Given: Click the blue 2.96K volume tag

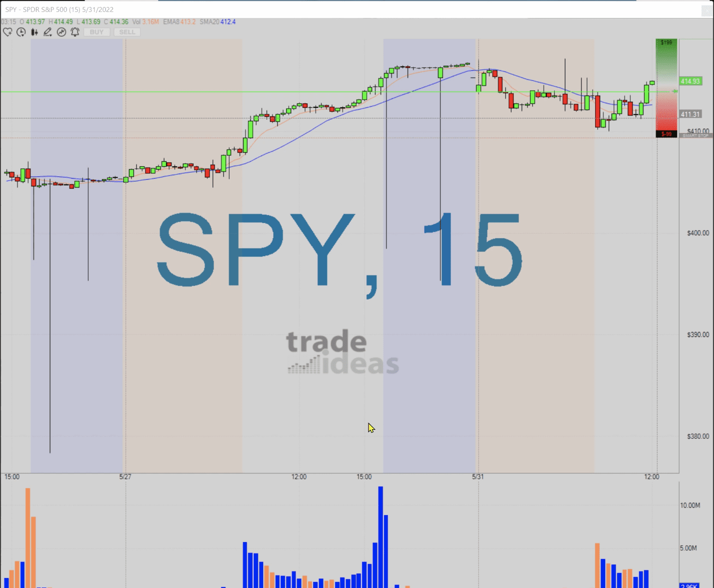Looking at the screenshot, I should [x=689, y=586].
